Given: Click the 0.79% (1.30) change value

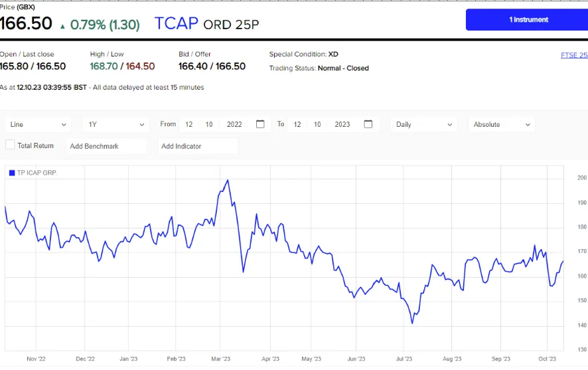Looking at the screenshot, I should 105,25.
